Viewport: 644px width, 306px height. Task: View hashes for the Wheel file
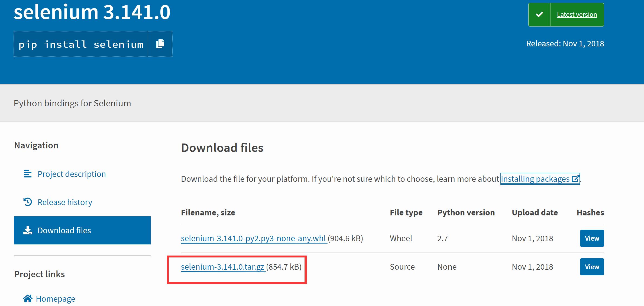(x=592, y=238)
